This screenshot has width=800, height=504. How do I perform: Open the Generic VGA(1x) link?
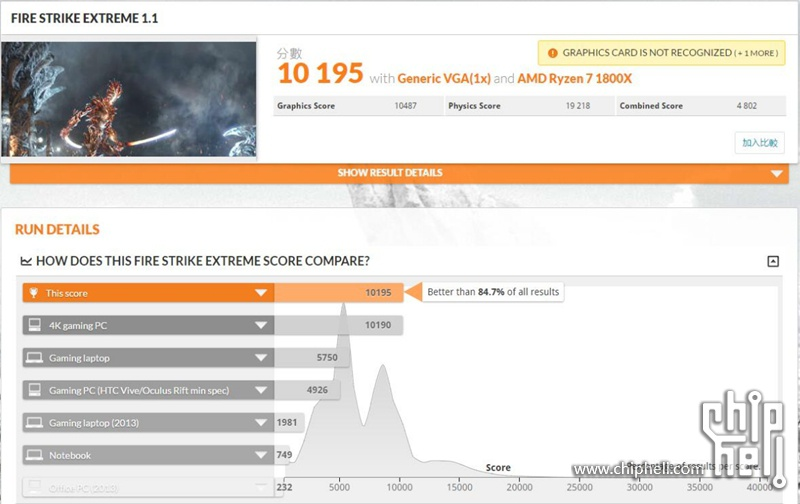click(443, 78)
